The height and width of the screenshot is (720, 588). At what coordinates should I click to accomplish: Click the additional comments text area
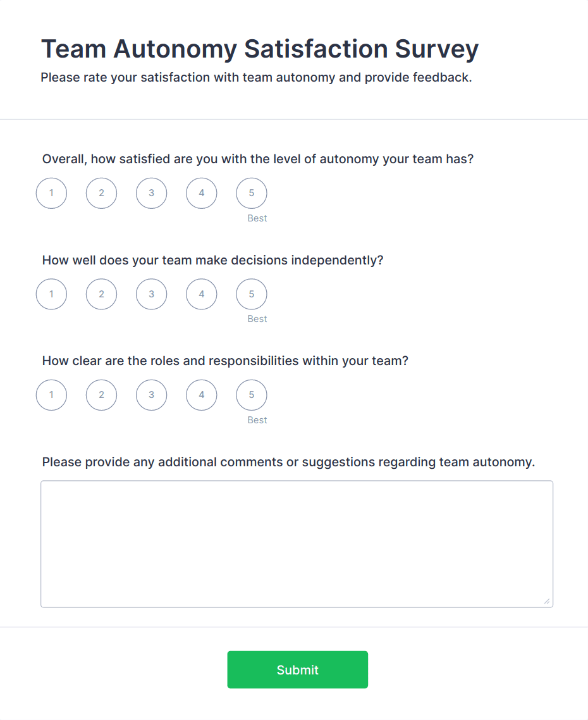(297, 544)
